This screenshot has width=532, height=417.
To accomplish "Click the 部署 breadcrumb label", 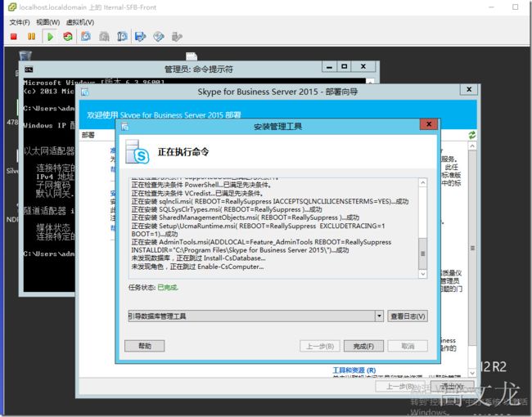I will 88,135.
